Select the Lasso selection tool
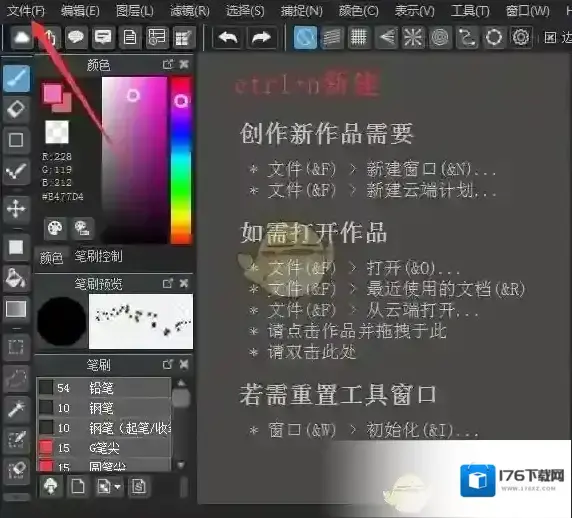572x518 pixels. [x=16, y=378]
